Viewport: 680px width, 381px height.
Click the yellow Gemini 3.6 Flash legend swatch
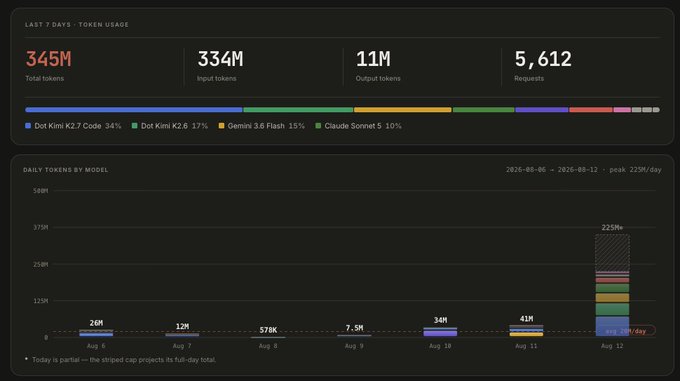[x=221, y=126]
